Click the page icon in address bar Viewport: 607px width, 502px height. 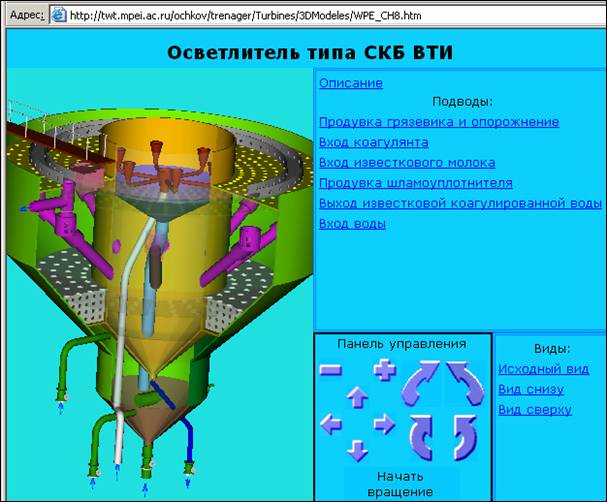(59, 15)
